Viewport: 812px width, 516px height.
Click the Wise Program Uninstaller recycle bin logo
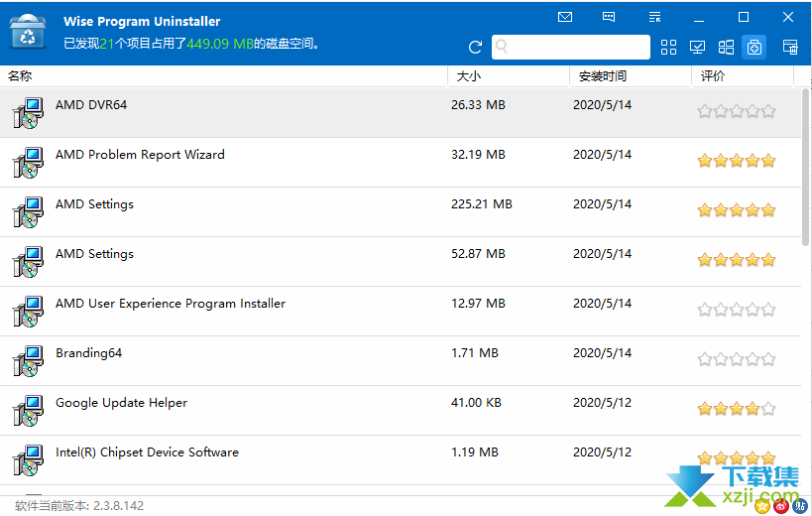click(x=28, y=32)
